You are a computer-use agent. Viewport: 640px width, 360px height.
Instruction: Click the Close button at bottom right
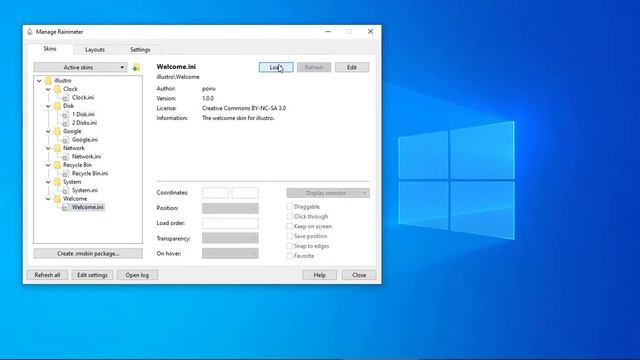(359, 275)
